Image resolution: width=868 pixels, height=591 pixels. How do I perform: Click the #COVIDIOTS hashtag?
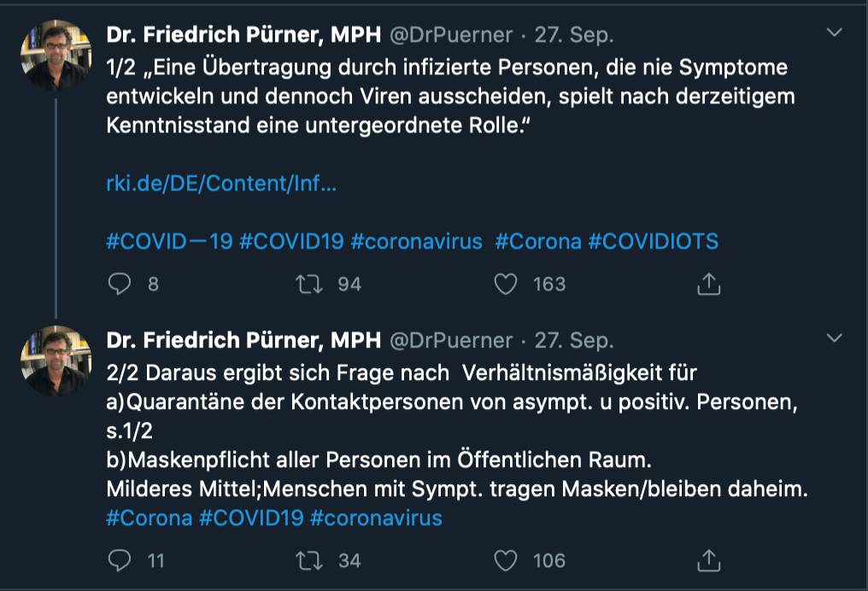click(654, 242)
